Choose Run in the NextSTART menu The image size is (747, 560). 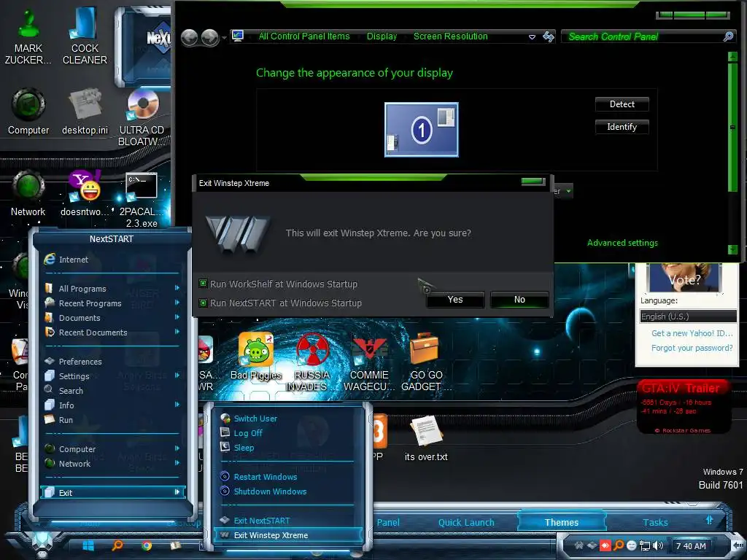coord(112,420)
